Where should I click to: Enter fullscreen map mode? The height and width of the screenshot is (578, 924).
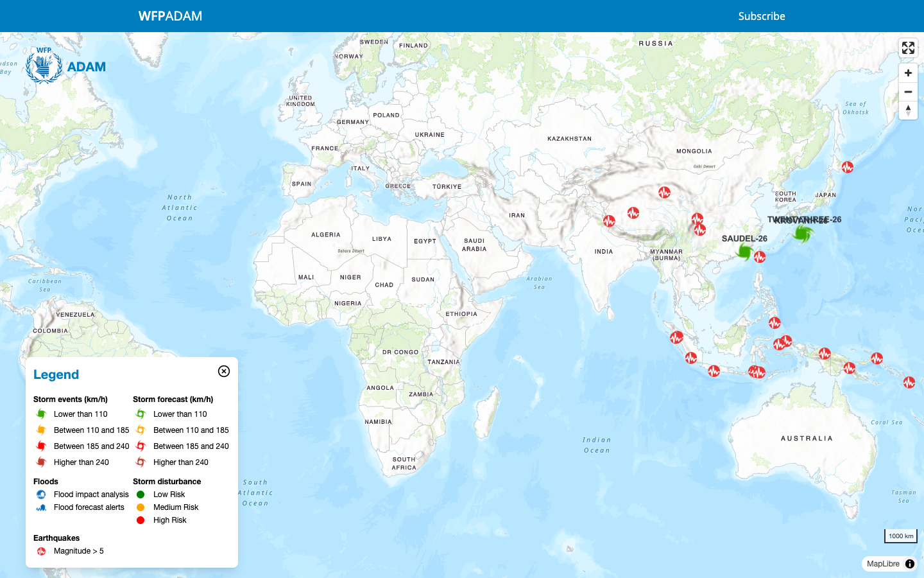[908, 48]
